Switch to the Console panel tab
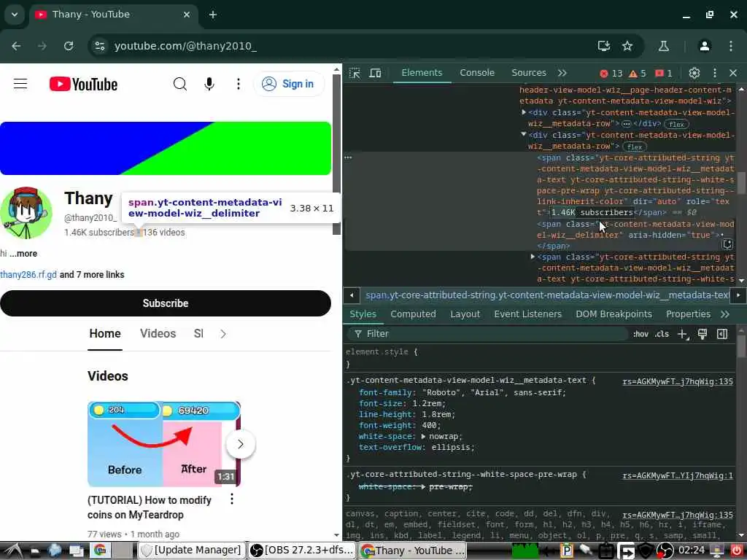This screenshot has height=560, width=747. (x=477, y=72)
